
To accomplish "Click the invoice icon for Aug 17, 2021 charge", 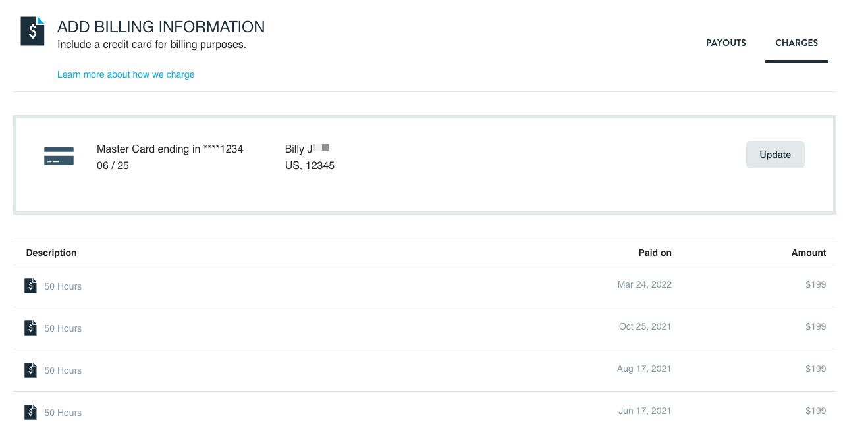I will point(30,370).
